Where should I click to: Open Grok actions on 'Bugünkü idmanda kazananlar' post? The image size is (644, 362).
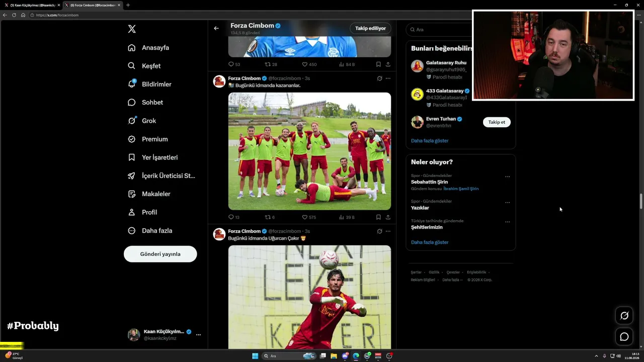click(379, 78)
